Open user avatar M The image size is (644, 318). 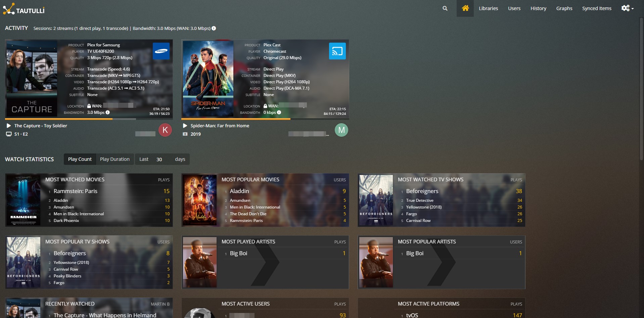pyautogui.click(x=341, y=130)
